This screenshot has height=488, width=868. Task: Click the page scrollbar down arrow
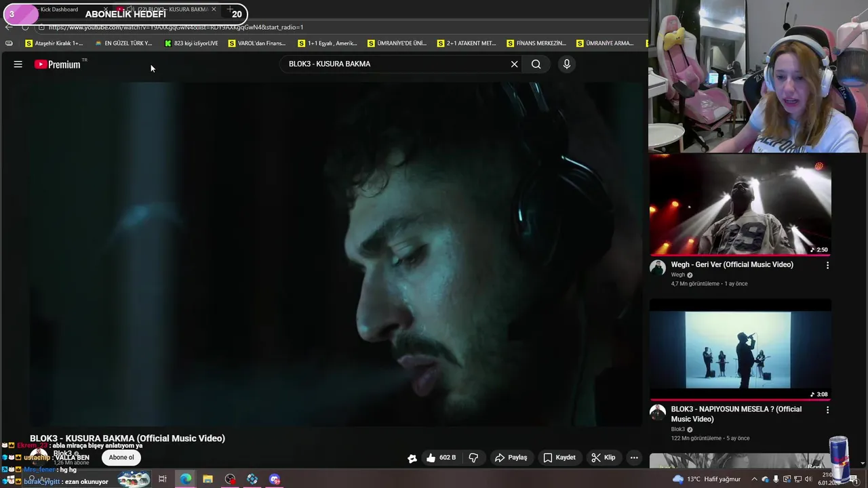863,464
